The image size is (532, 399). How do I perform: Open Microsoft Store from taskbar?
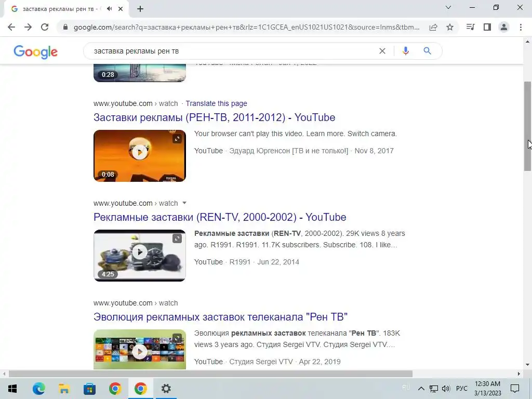click(x=89, y=389)
